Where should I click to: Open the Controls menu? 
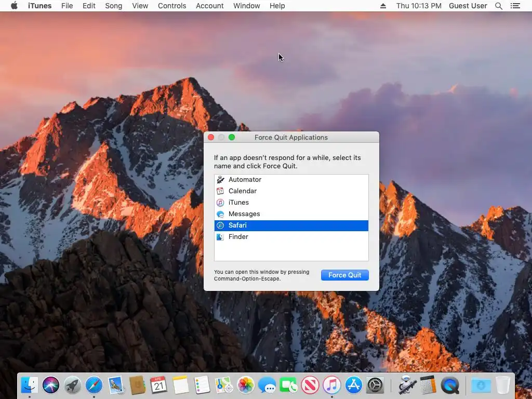click(x=172, y=6)
